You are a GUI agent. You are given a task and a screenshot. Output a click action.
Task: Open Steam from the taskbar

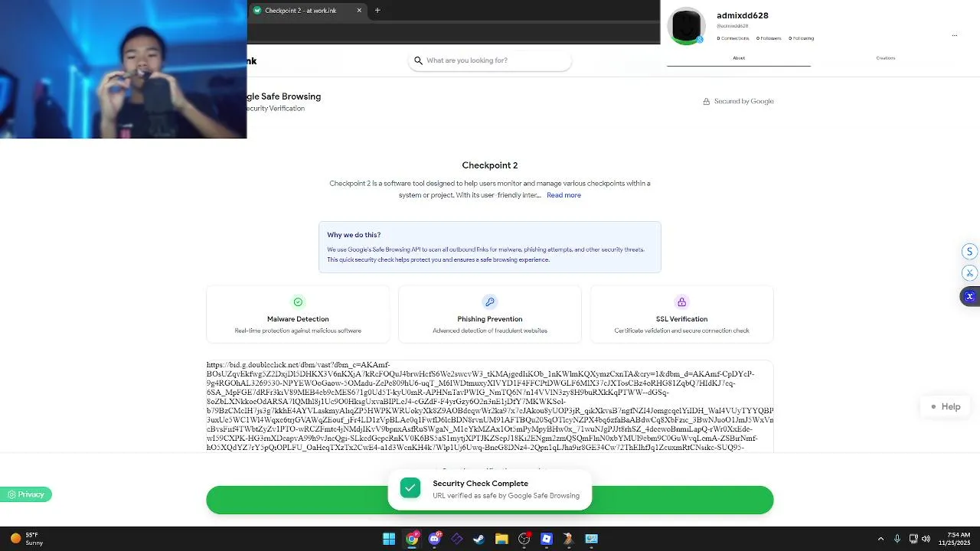(479, 539)
